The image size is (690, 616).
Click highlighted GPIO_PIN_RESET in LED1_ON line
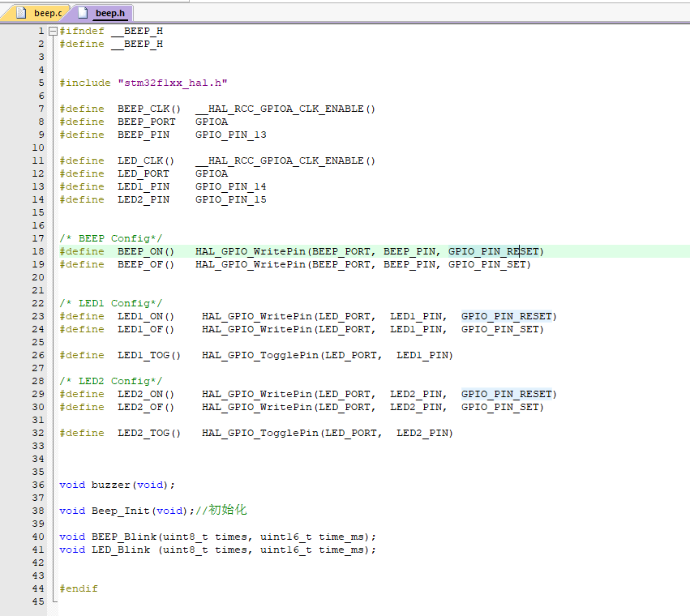point(508,316)
